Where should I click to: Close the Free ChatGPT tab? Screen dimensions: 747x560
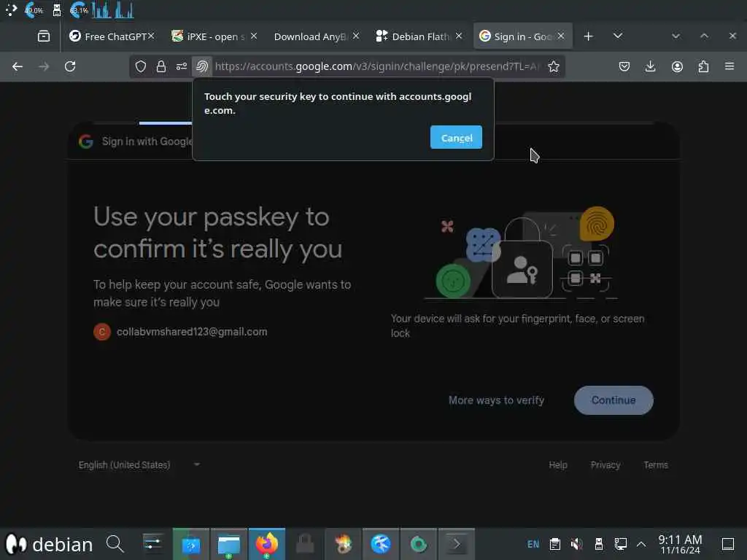click(x=151, y=36)
